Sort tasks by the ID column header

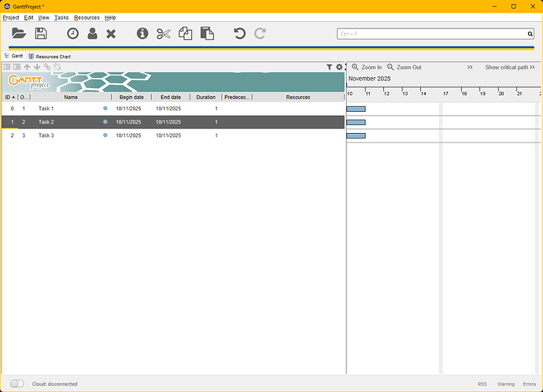click(x=9, y=98)
